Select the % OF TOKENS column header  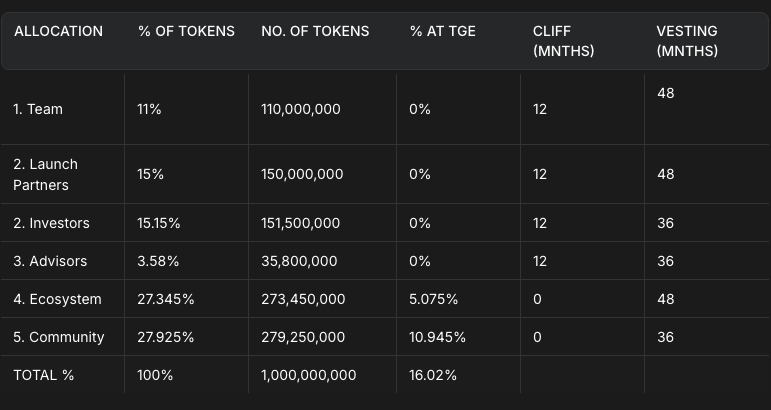186,31
